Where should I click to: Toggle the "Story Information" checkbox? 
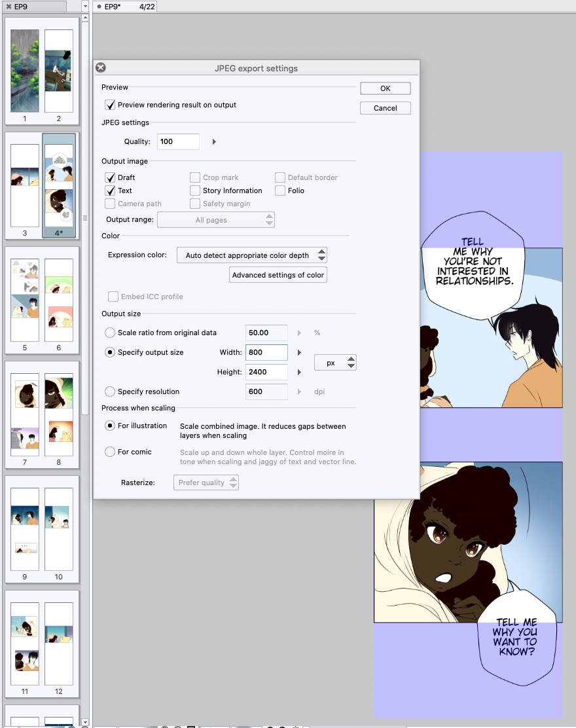(195, 191)
